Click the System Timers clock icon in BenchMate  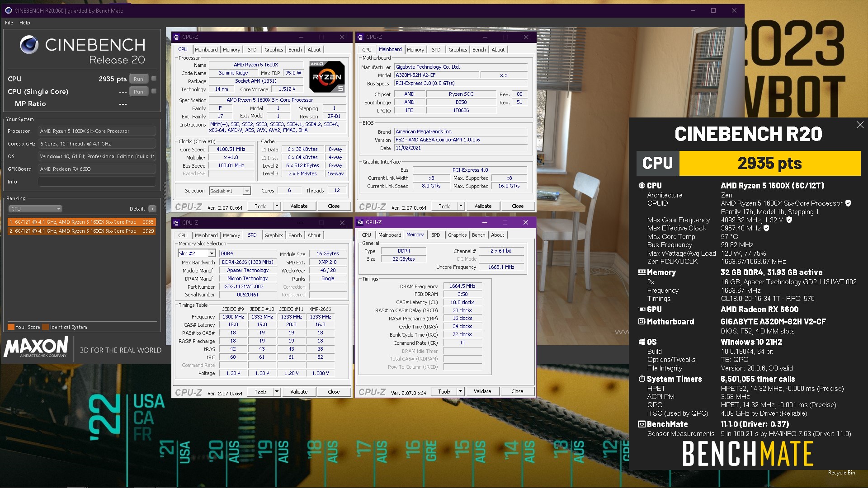point(642,379)
